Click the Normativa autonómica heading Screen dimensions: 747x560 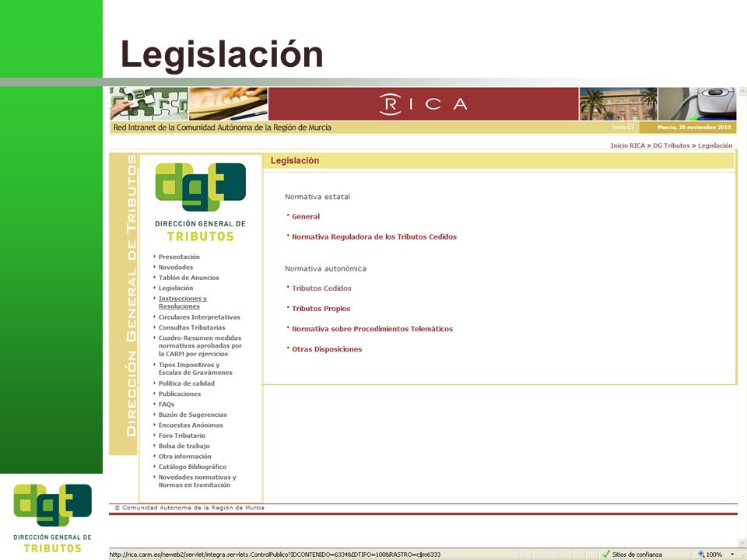coord(325,268)
